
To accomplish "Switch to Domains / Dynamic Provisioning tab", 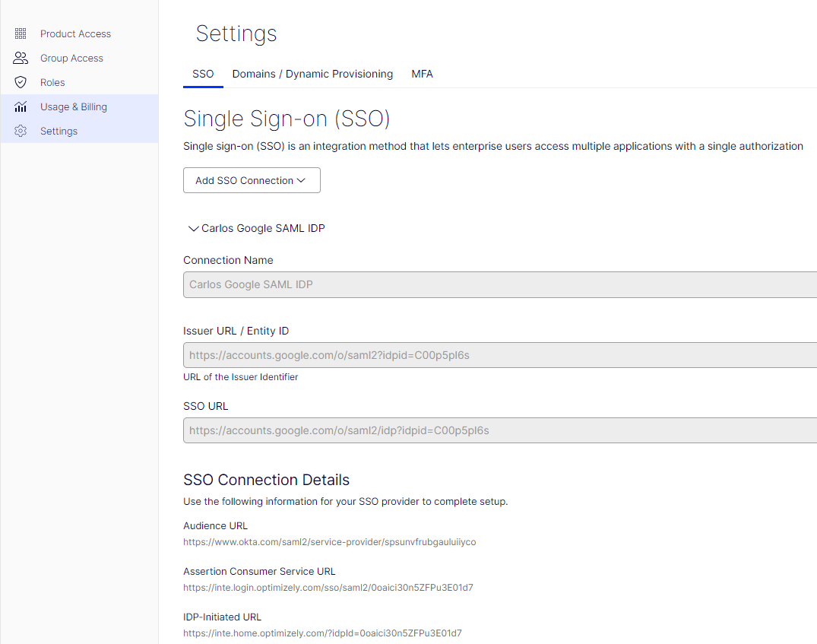I will coord(312,74).
